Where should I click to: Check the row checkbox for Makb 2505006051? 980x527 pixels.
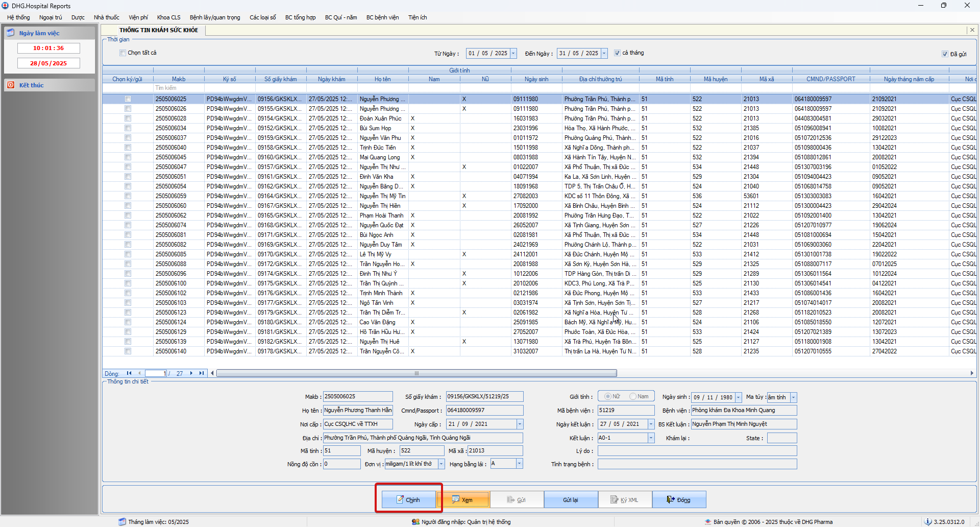[128, 177]
